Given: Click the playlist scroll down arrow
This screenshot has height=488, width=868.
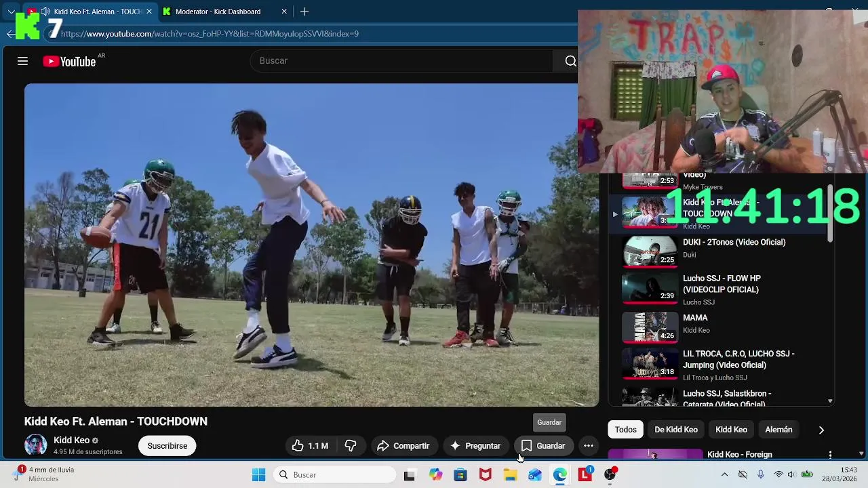Looking at the screenshot, I should [x=830, y=401].
